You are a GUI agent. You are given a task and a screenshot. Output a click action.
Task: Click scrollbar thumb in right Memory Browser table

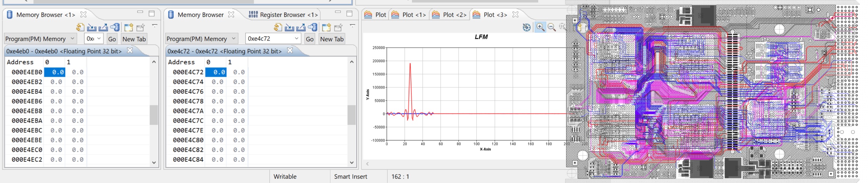pyautogui.click(x=352, y=115)
